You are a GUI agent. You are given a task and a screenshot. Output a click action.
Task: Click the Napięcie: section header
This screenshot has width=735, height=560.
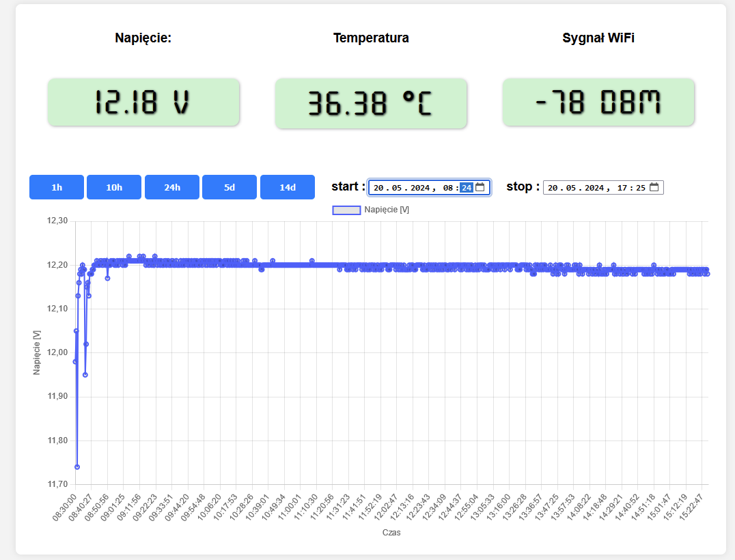(x=143, y=38)
